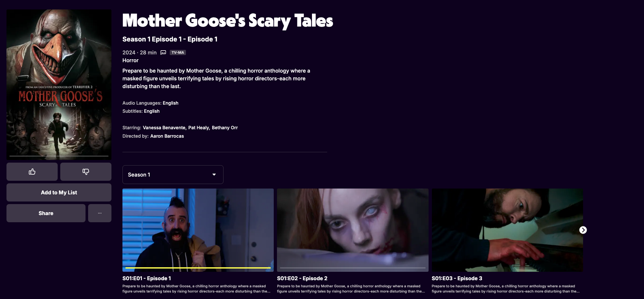Open the Season 1 dropdown
644x299 pixels.
(173, 175)
